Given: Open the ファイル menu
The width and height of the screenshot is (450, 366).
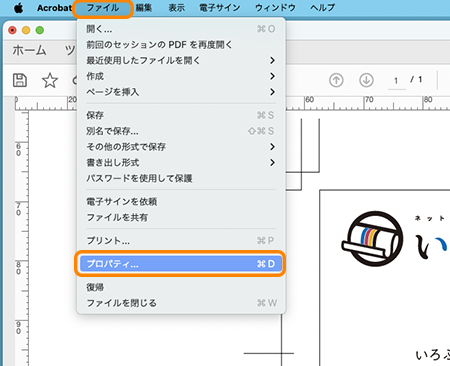Looking at the screenshot, I should [x=103, y=8].
